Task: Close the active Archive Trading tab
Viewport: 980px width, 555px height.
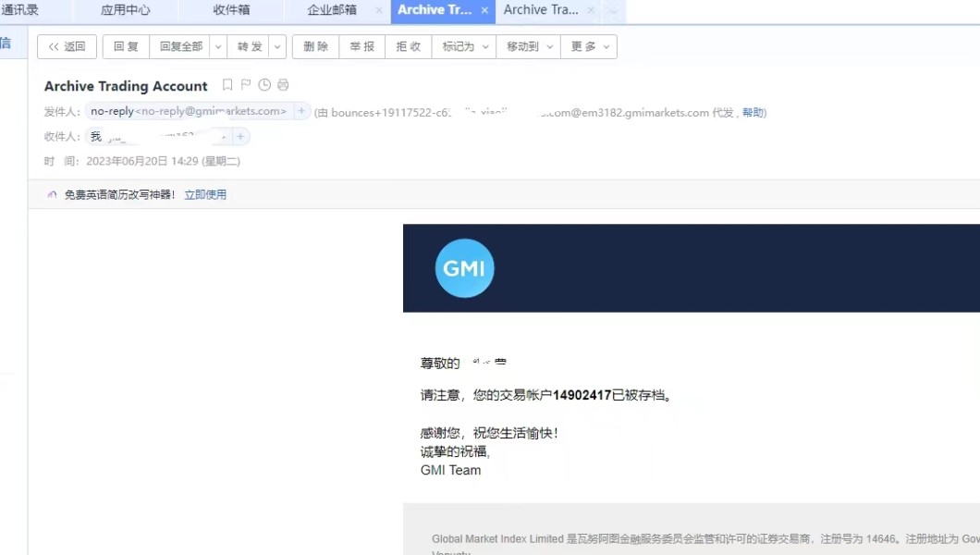Action: pos(485,10)
